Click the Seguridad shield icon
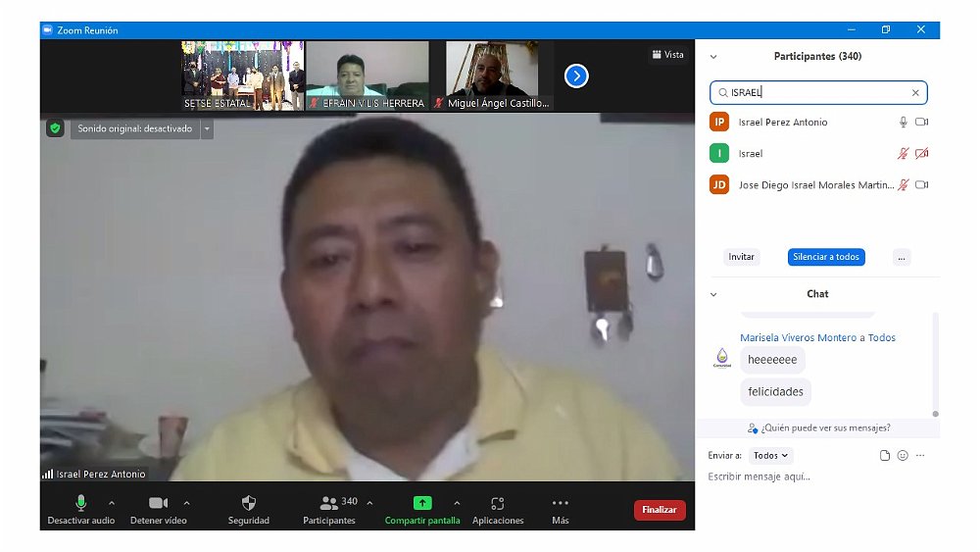Viewport: 980px width, 552px height. 248,503
